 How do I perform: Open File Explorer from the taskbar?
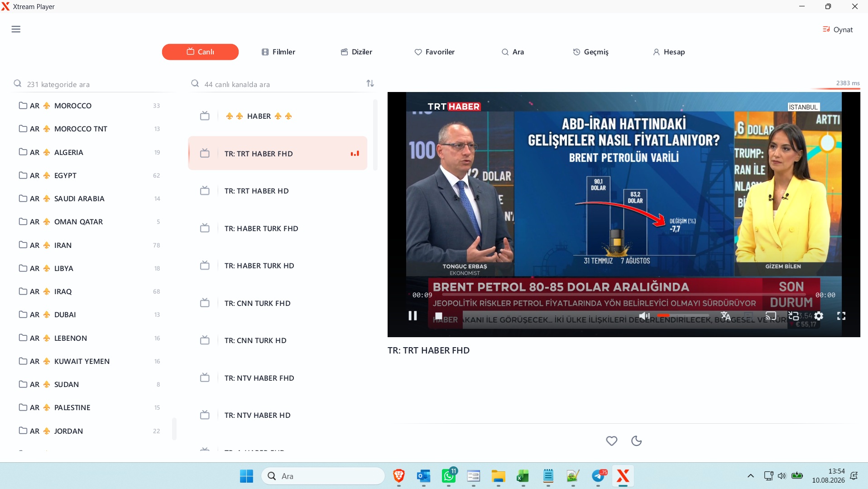[499, 476]
